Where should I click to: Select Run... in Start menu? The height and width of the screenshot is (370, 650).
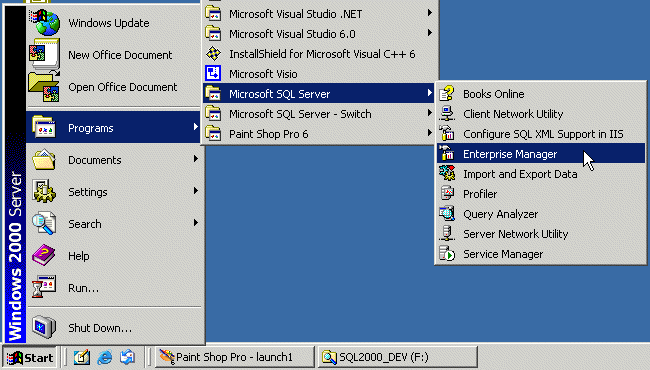click(114, 287)
